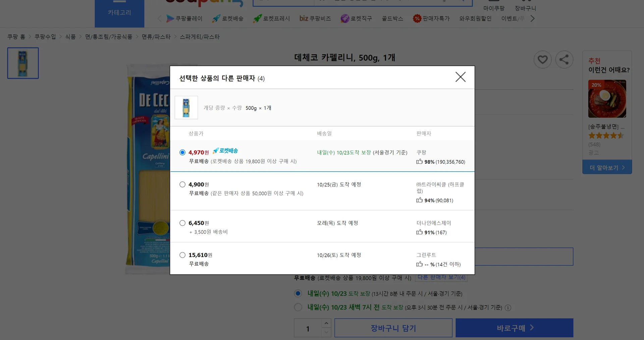Open the 골드박스 deals page
The height and width of the screenshot is (340, 644).
pyautogui.click(x=392, y=18)
